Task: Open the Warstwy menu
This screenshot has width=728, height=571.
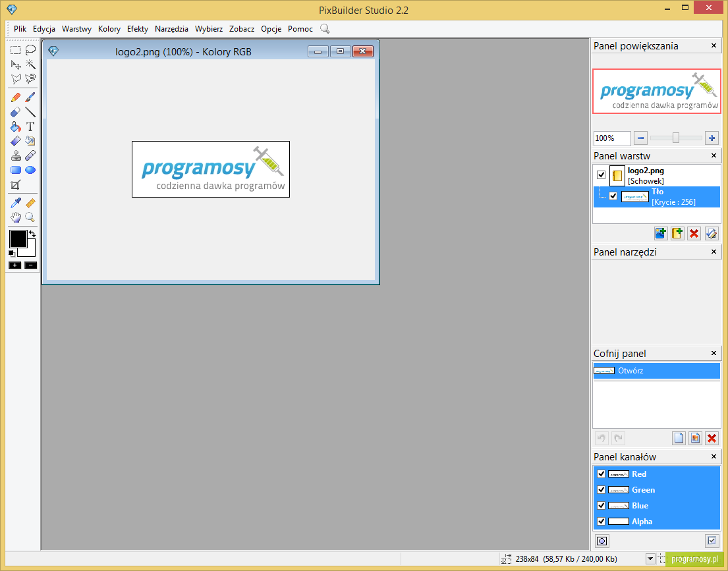Action: click(76, 29)
